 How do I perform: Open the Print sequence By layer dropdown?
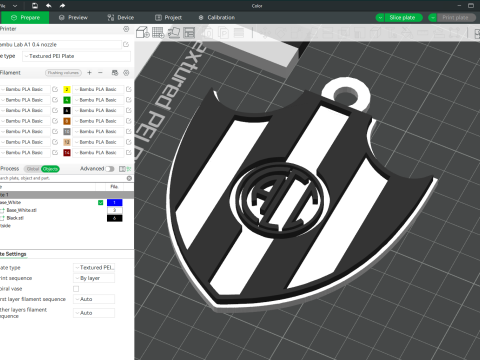click(94, 278)
